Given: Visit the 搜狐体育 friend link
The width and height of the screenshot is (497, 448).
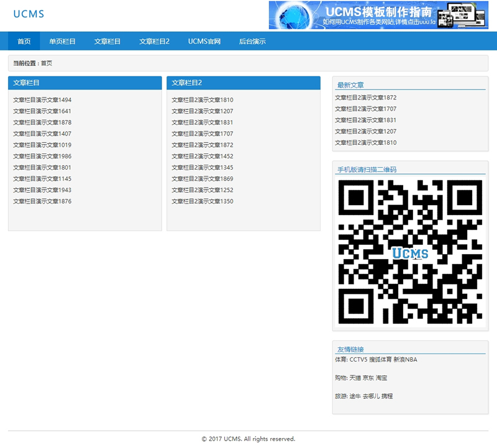Looking at the screenshot, I should click(x=380, y=360).
